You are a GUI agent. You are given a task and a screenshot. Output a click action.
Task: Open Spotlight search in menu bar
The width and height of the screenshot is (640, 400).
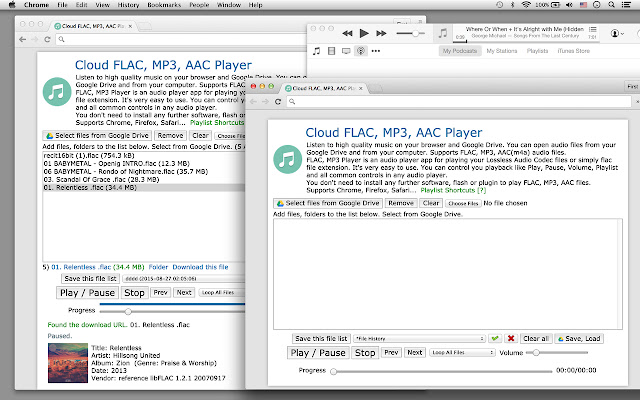611,5
